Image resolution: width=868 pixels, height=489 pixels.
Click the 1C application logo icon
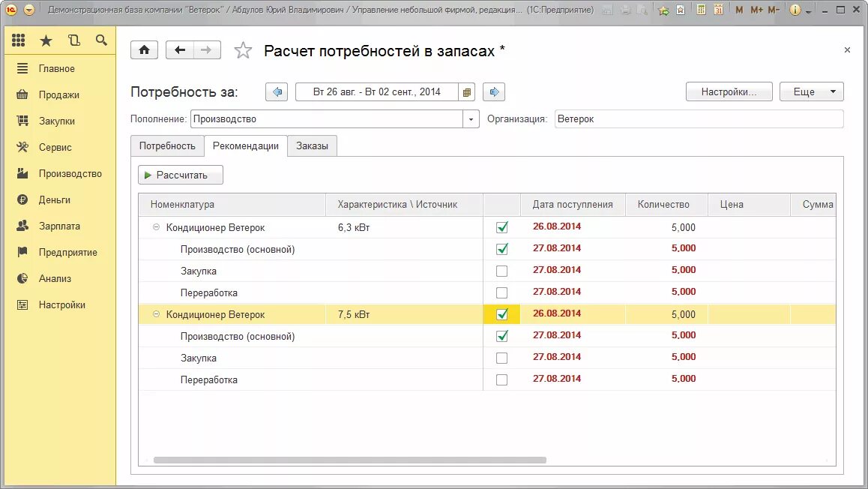point(11,10)
